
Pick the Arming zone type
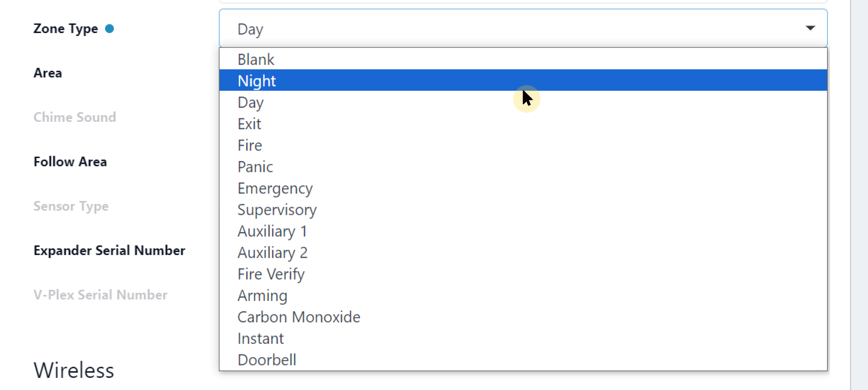262,296
